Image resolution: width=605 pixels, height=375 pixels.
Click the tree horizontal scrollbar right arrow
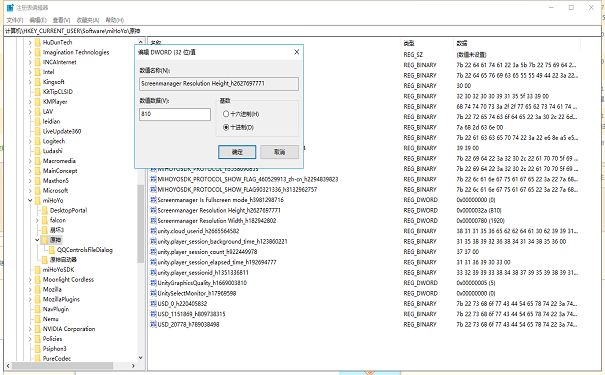pyautogui.click(x=133, y=365)
